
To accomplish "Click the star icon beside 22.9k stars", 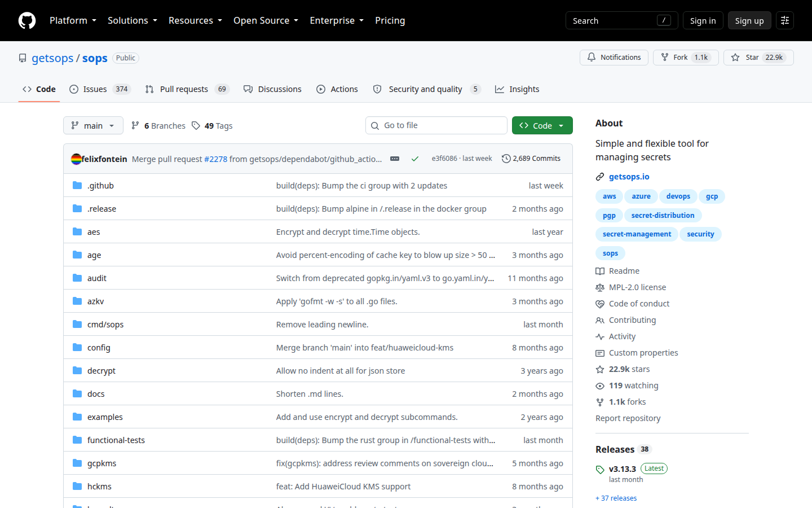I will [600, 369].
